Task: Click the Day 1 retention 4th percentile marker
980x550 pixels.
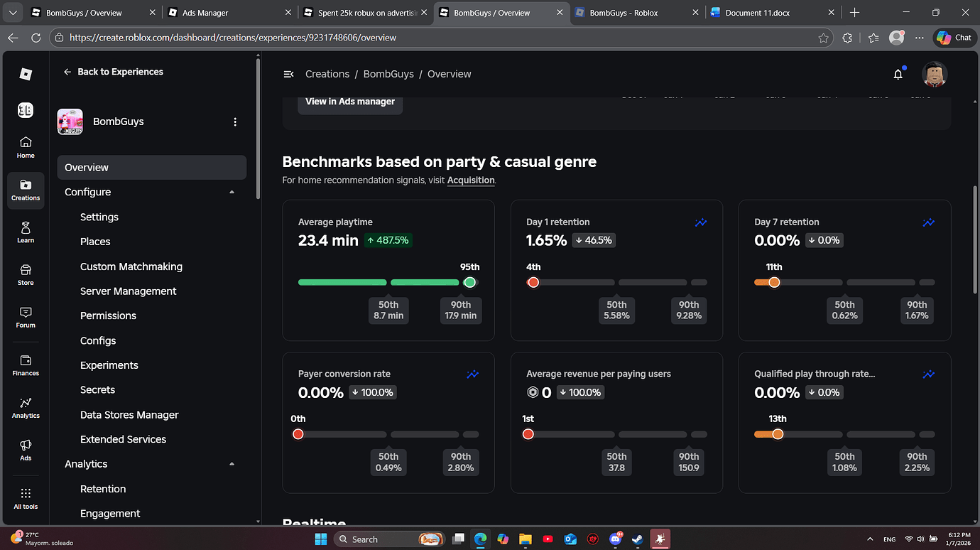Action: pyautogui.click(x=533, y=282)
